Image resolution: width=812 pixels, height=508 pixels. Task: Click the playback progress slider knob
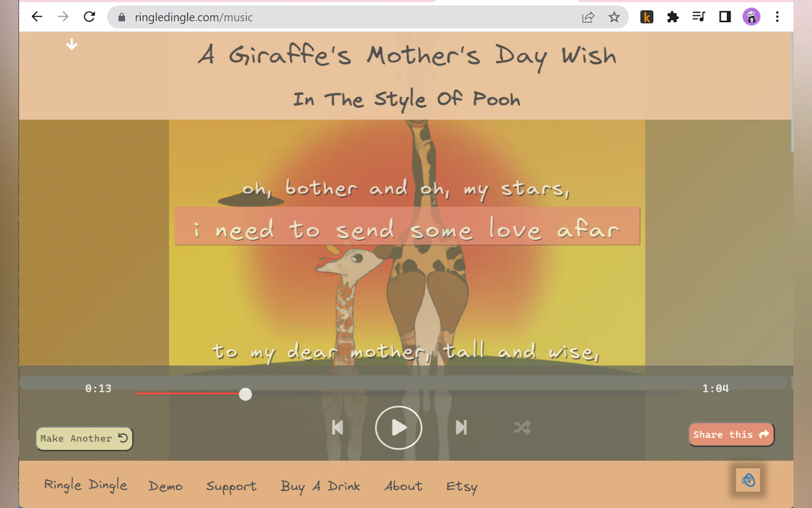point(246,394)
